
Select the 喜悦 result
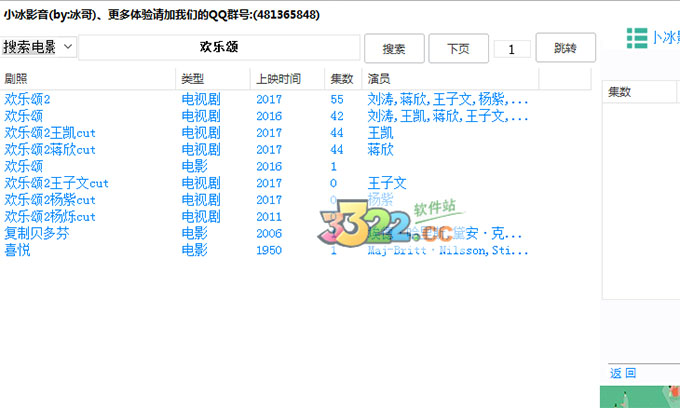tap(17, 250)
